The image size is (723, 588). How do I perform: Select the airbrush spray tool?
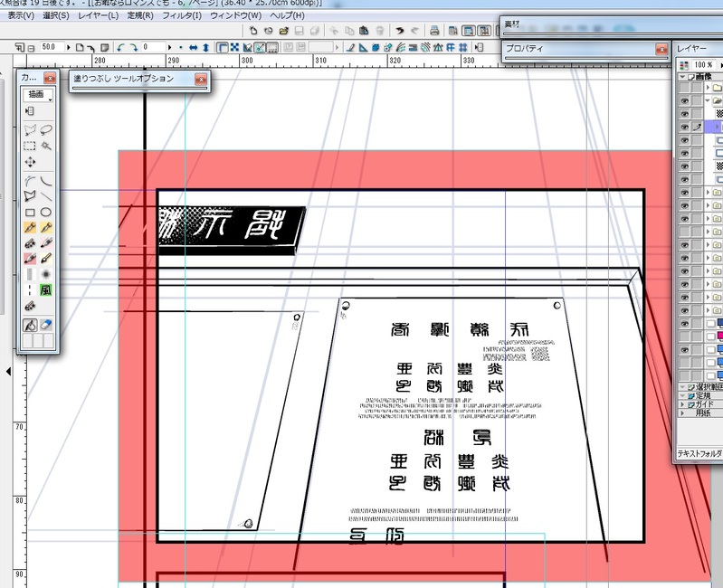45,274
